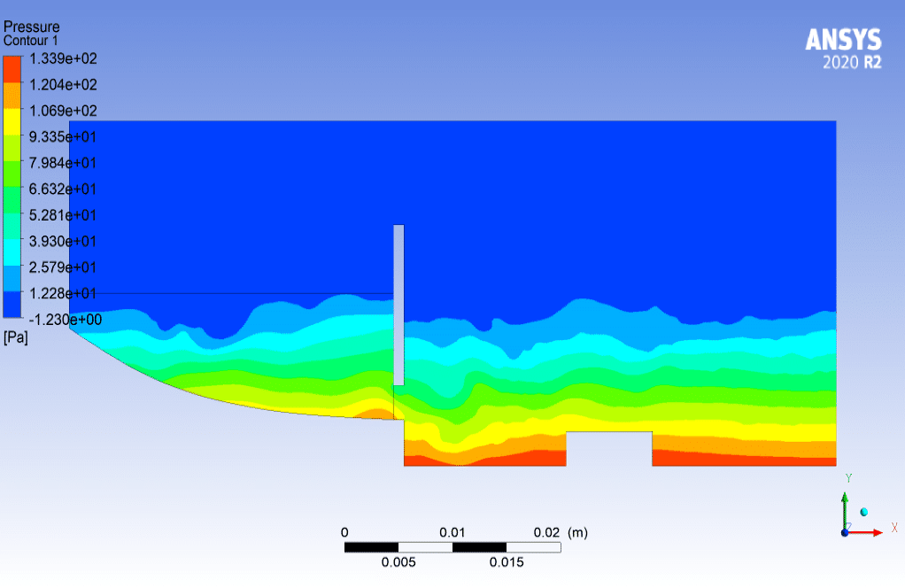Screen dimensions: 905x588
Task: Click the black-and-white scale ruler bar
Action: pyautogui.click(x=452, y=547)
